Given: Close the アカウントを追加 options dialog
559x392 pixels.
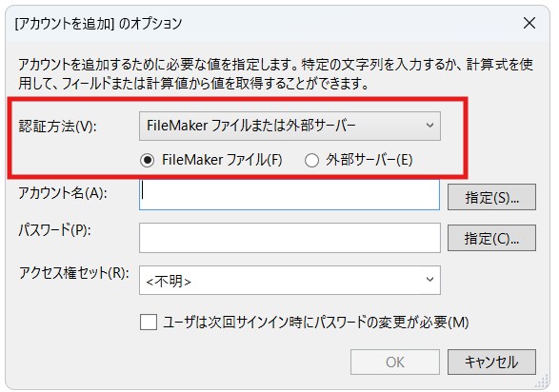Looking at the screenshot, I should 529,23.
